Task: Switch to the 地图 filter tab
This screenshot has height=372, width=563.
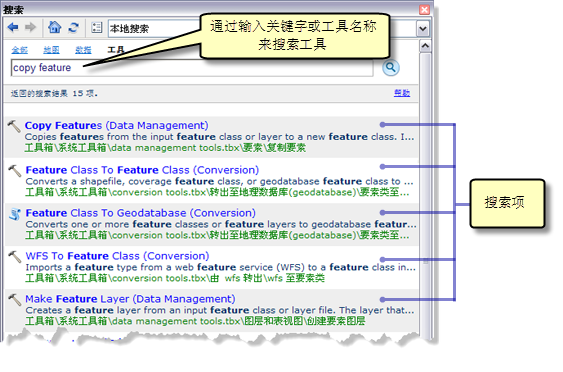Action: point(51,50)
